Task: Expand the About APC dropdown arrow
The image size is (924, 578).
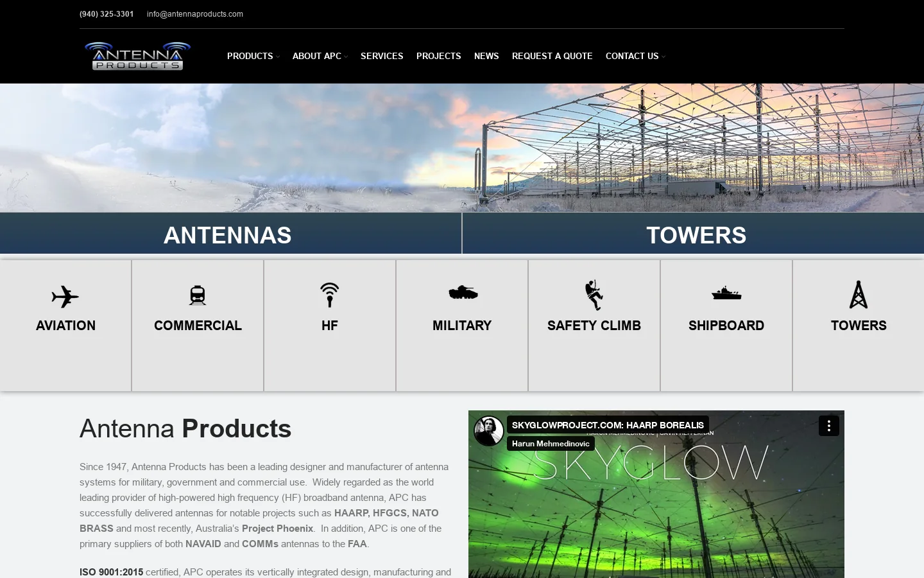Action: (x=346, y=57)
